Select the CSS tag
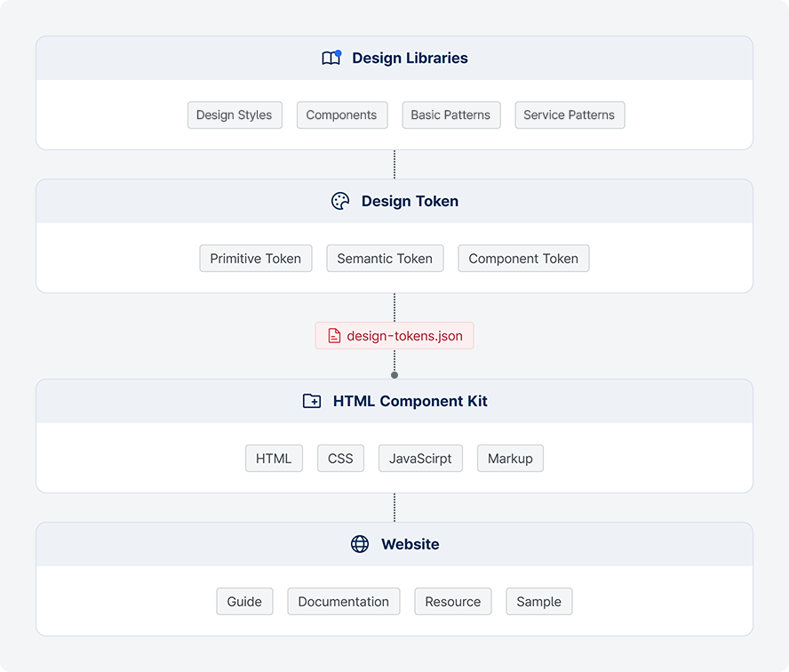The height and width of the screenshot is (672, 789). coord(340,459)
